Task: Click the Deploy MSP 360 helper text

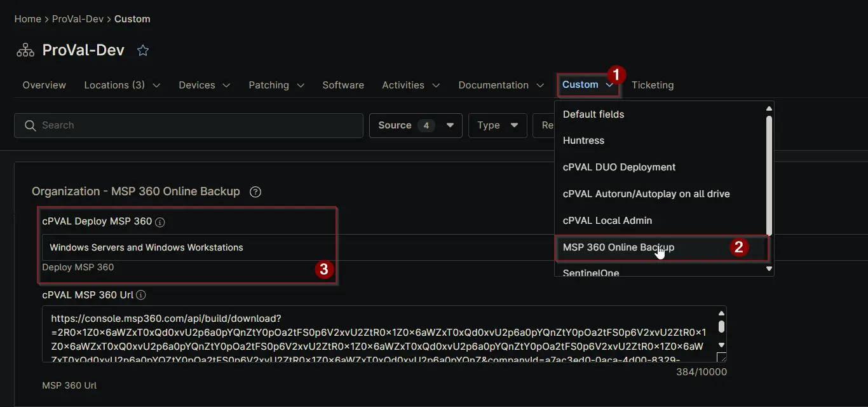Action: coord(78,267)
